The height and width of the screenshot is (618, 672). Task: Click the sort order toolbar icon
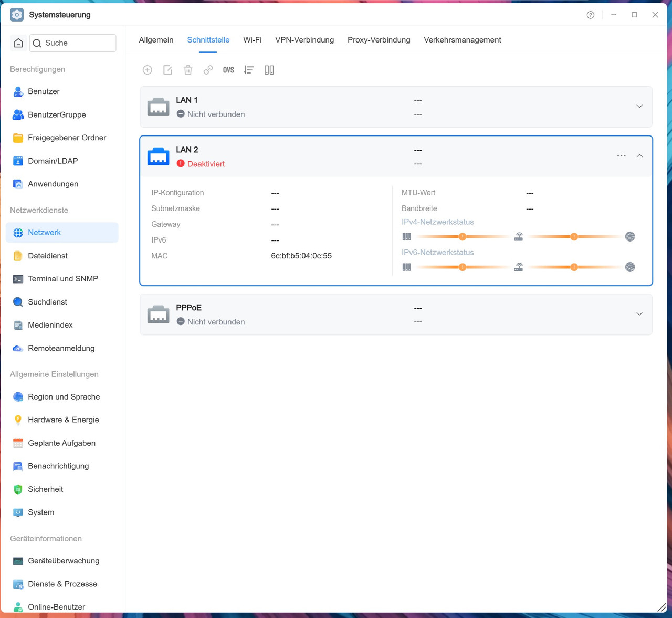pos(249,70)
